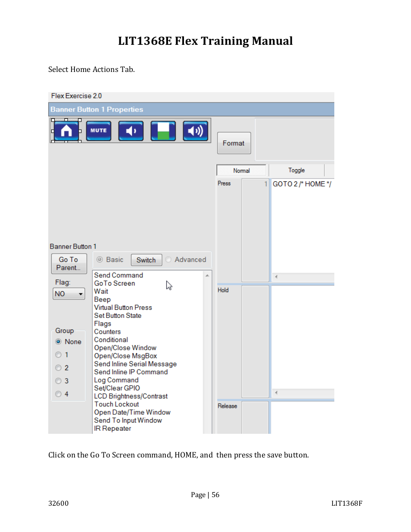Select Counters command in list
This screenshot has width=411, height=532.
pos(107,332)
